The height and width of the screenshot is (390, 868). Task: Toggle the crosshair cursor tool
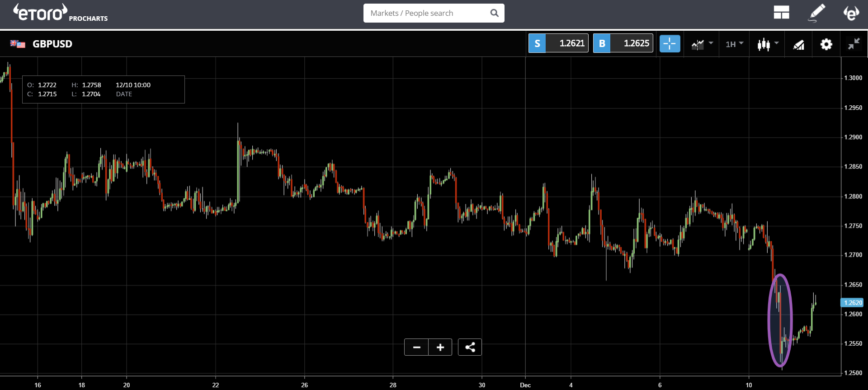pyautogui.click(x=670, y=44)
